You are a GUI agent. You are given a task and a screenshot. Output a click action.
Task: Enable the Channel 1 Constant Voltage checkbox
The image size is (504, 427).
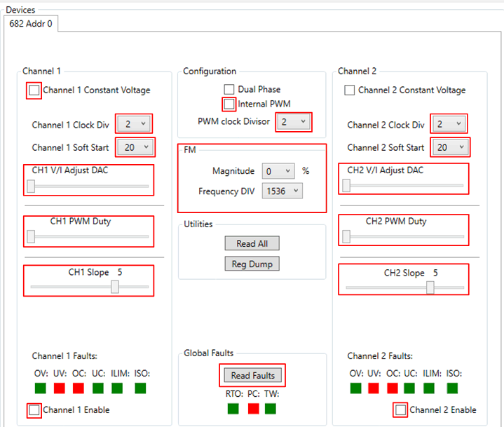tap(34, 90)
